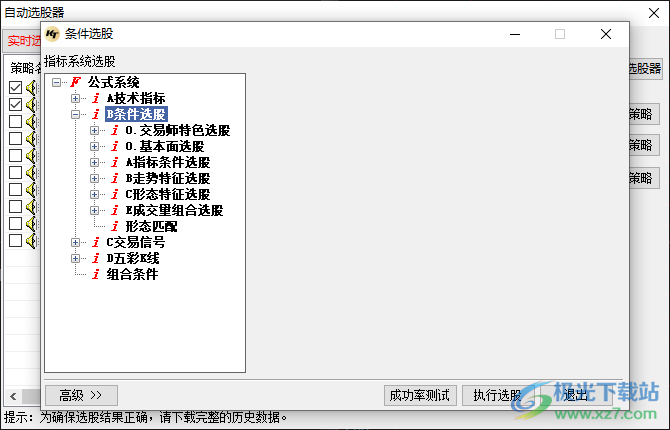Click the speaker icon in the second strategy row
Image resolution: width=670 pixels, height=430 pixels.
point(32,105)
